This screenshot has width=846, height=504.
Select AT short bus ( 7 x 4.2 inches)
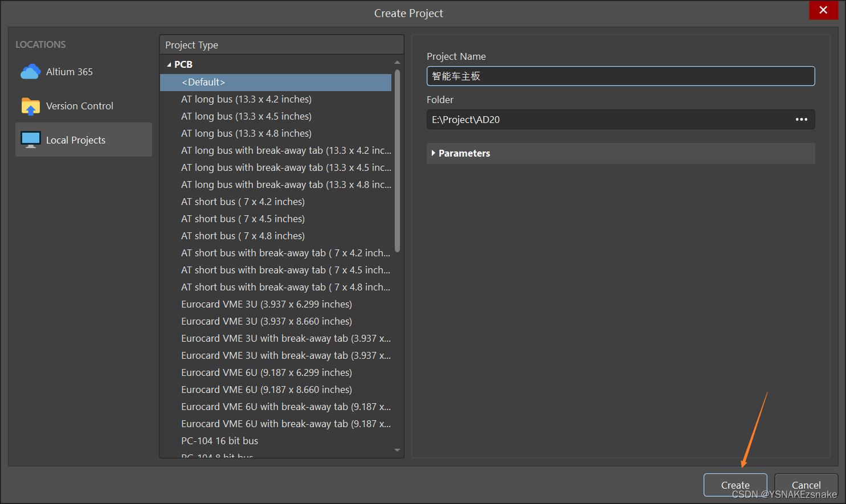point(276,202)
